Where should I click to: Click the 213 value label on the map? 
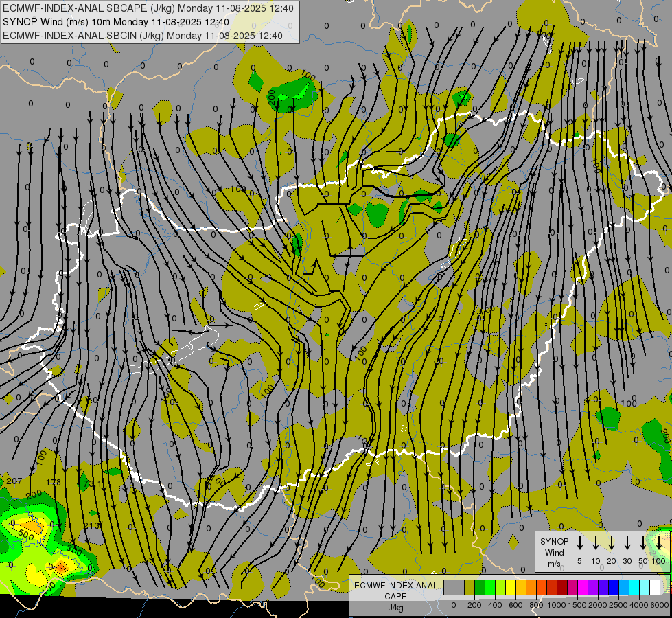91,525
